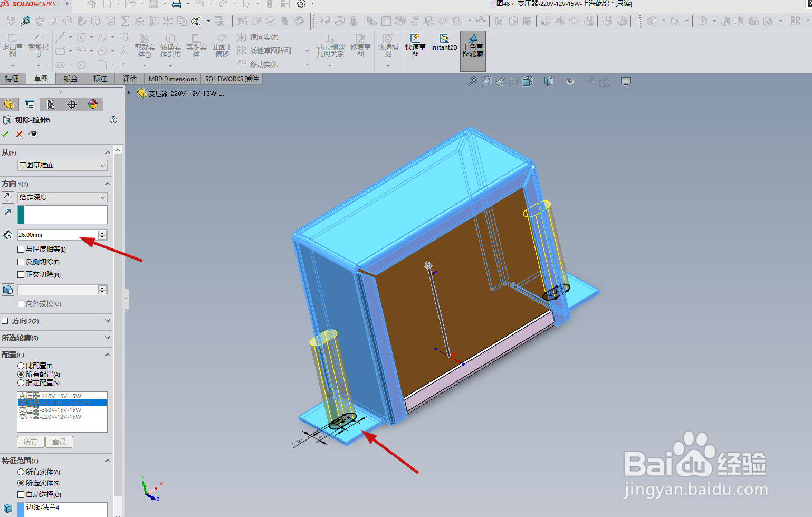
Task: Toggle detailed preview eye icon
Action: (x=33, y=134)
